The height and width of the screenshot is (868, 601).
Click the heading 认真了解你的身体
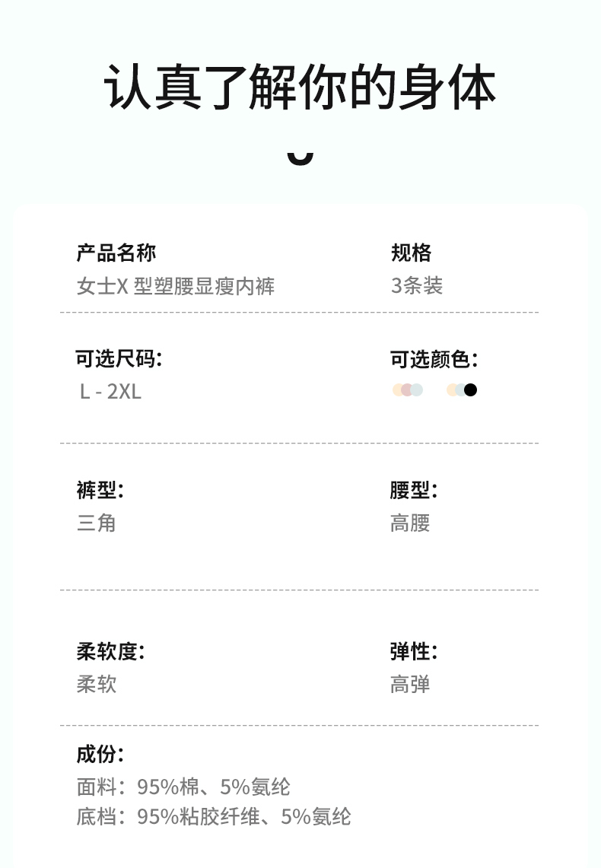(300, 87)
